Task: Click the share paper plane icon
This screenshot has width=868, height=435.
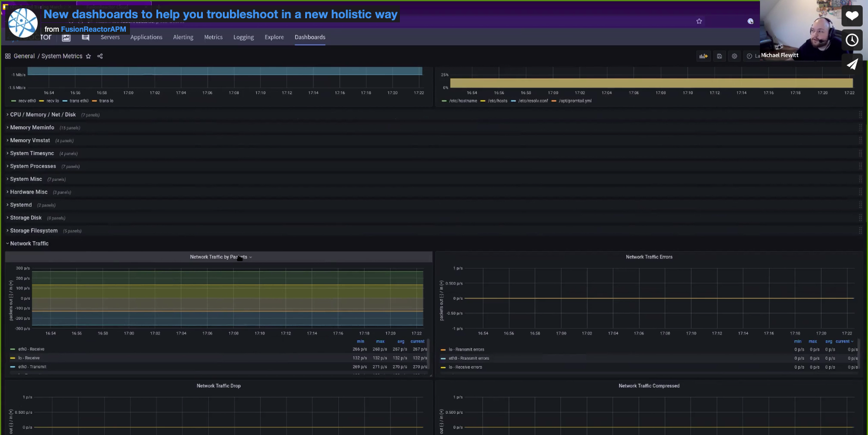Action: click(852, 64)
